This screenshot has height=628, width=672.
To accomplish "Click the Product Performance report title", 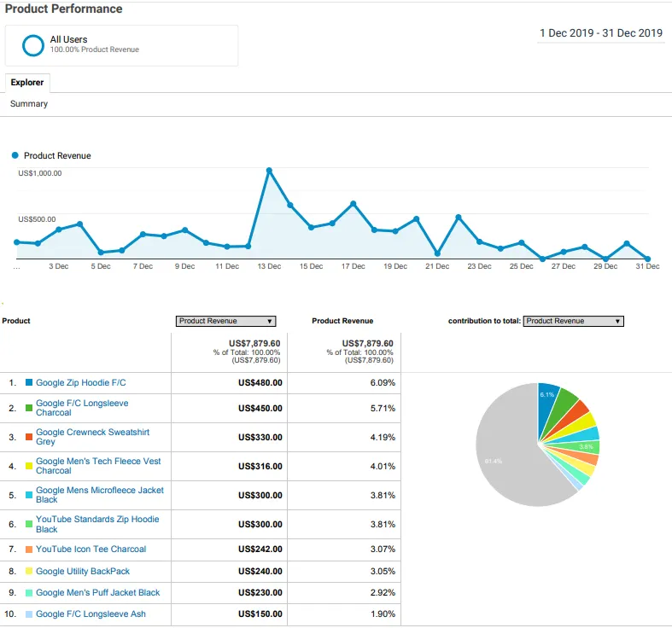I will pos(63,9).
